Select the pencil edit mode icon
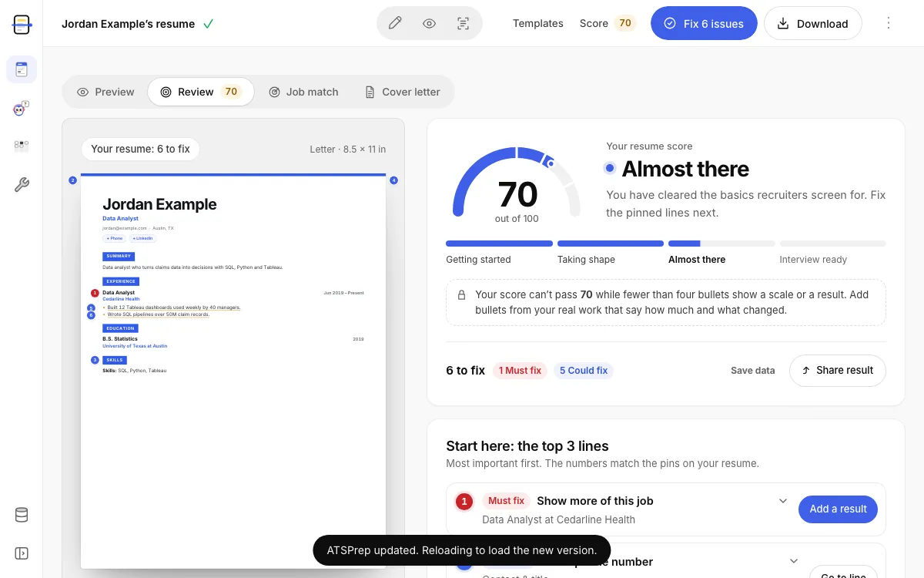 pos(395,23)
